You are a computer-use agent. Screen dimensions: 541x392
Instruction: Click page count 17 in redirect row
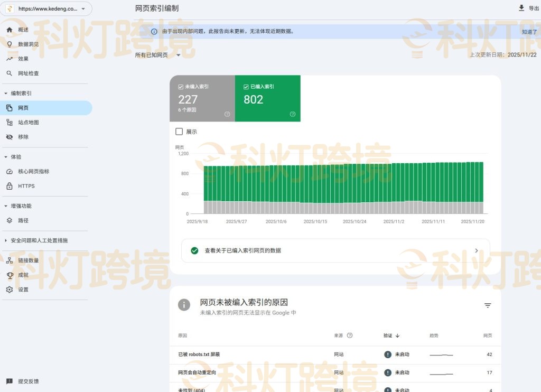pos(489,372)
